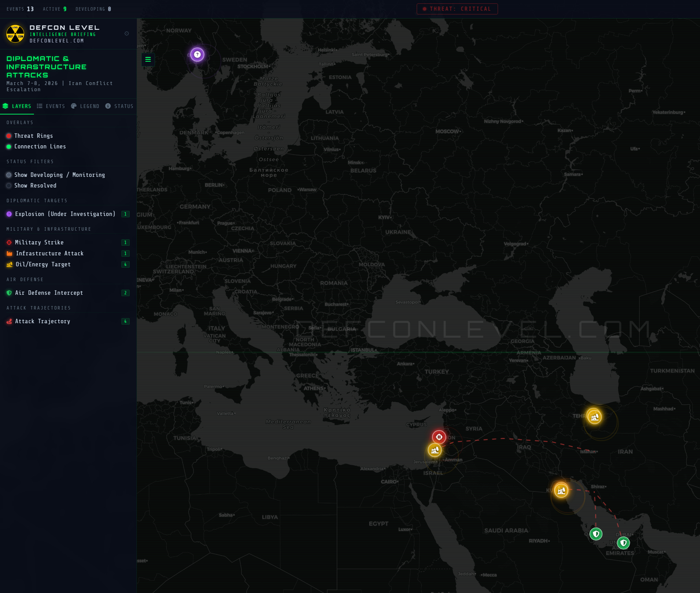Click the purple explosion marker near Norway

coord(197,55)
